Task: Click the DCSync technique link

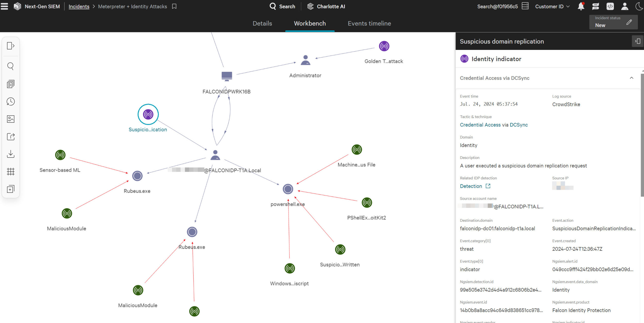Action: click(519, 125)
